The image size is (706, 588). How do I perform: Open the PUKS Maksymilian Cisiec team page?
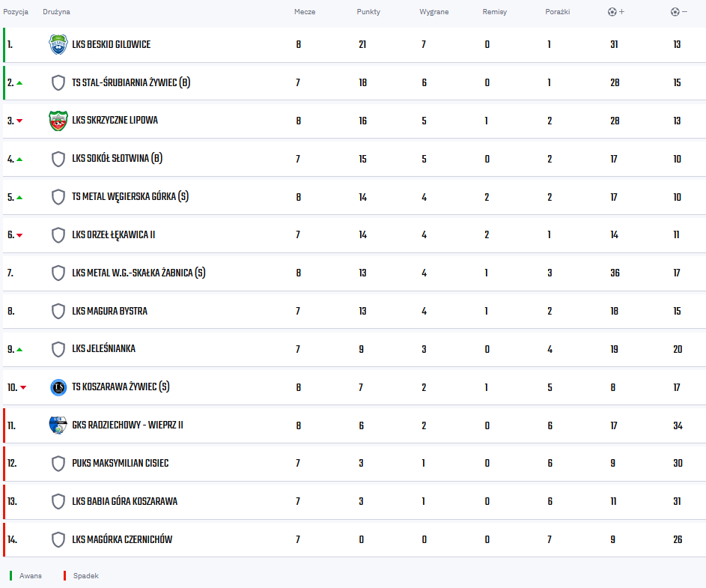click(x=121, y=463)
